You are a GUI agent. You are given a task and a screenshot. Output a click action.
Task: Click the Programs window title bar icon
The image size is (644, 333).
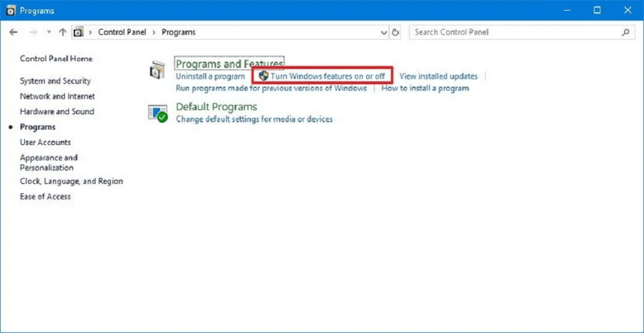11,11
